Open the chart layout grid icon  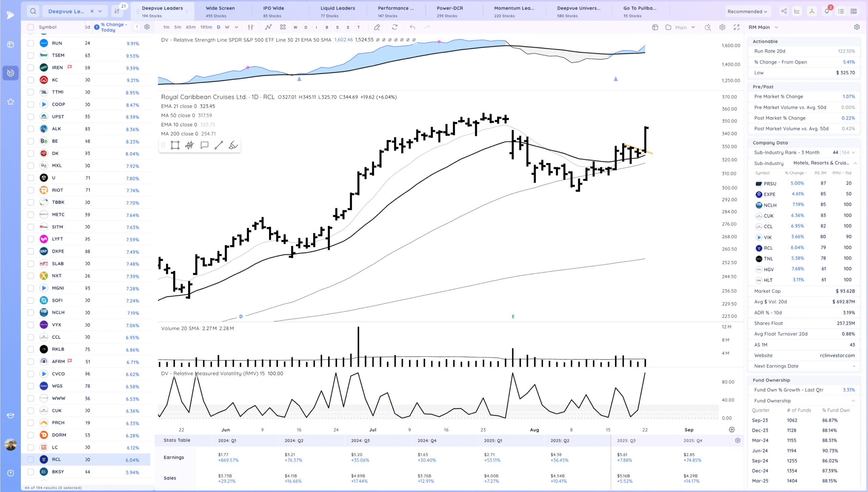click(x=283, y=27)
